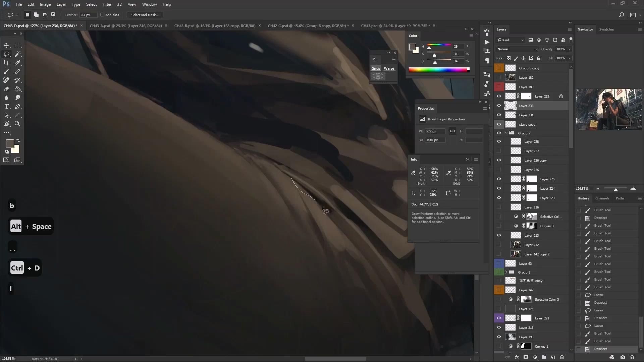
Task: Select the Paint Bucket tool
Action: 17,89
